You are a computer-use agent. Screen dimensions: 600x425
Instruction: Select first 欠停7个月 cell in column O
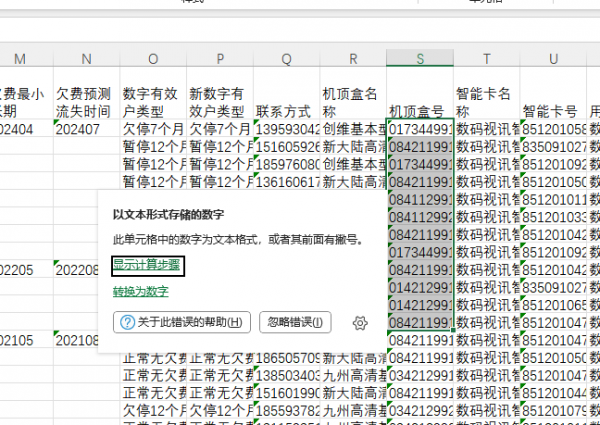pyautogui.click(x=153, y=129)
